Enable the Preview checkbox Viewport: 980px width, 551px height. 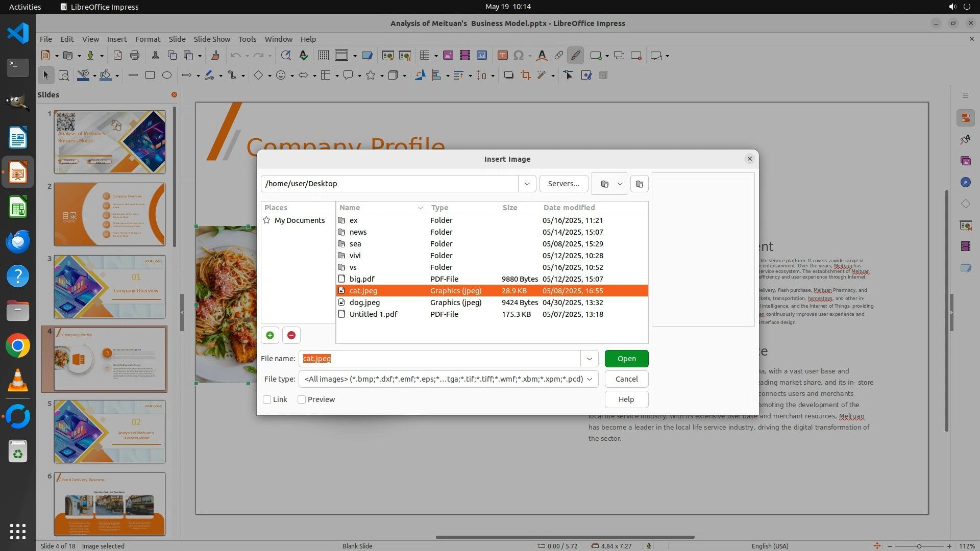pyautogui.click(x=302, y=399)
